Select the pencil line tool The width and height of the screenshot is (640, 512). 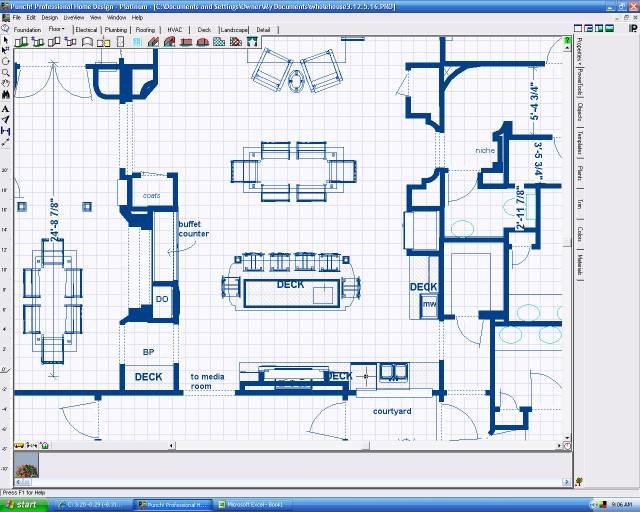5,142
